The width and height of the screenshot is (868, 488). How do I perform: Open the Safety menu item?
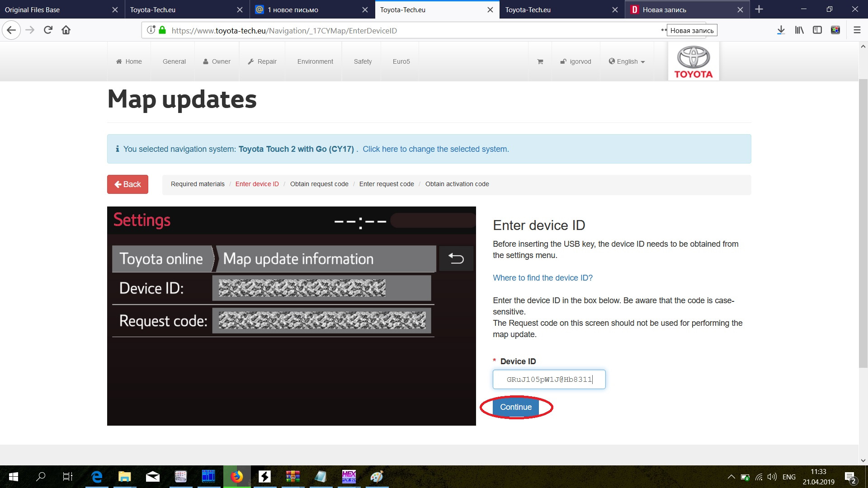pos(363,61)
